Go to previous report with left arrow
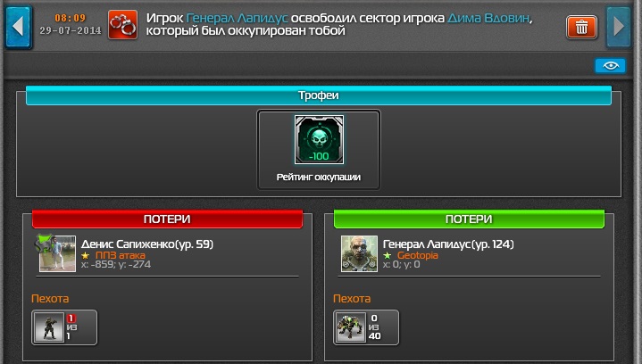Viewport: 642px width, 364px height. click(18, 27)
